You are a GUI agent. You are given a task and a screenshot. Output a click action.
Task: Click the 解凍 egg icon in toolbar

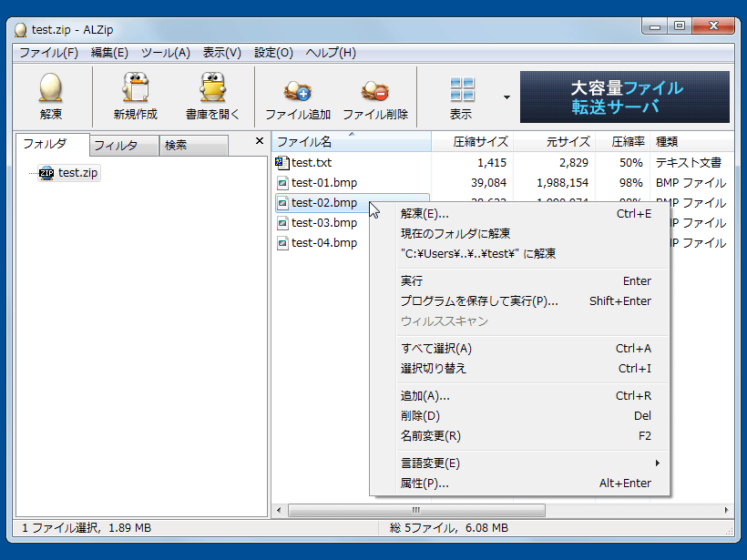50,88
